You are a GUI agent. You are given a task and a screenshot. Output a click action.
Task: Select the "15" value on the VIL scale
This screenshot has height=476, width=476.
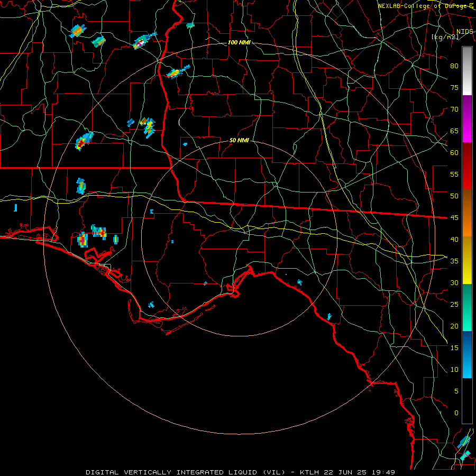[454, 348]
